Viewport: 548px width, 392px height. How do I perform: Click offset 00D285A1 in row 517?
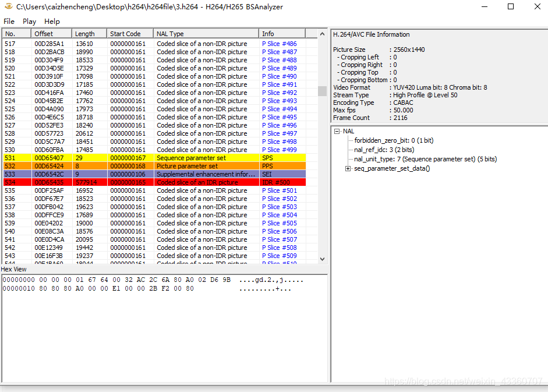pyautogui.click(x=50, y=44)
